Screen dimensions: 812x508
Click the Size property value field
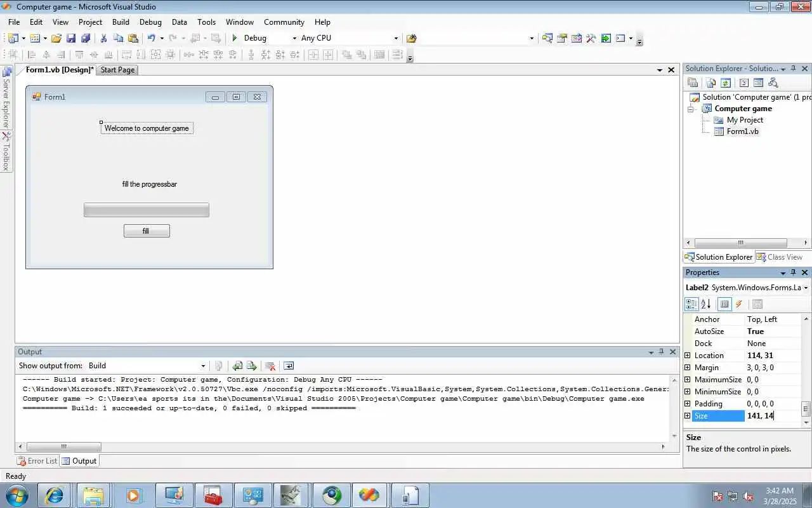pos(773,416)
